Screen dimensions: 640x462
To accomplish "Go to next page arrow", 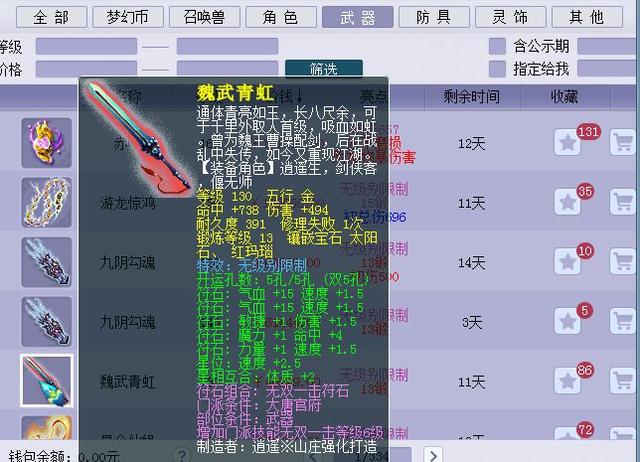I will (432, 455).
